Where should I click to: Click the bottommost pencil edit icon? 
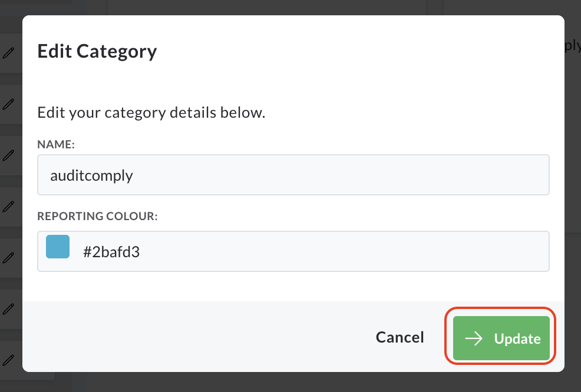(8, 360)
